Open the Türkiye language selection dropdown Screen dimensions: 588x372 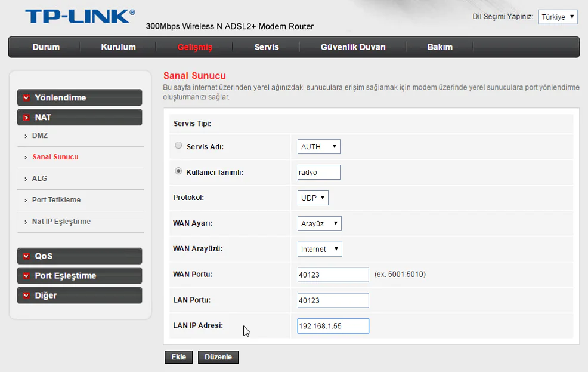(558, 17)
